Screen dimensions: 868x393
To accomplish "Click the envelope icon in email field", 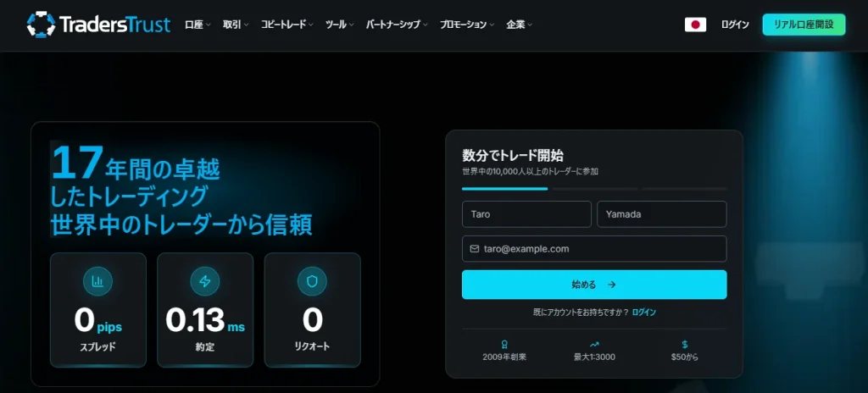I will pos(475,249).
